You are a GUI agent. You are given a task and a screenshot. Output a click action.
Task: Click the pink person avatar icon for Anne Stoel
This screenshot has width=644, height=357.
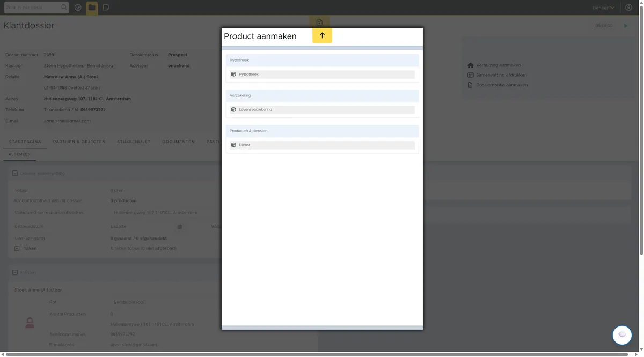point(30,323)
